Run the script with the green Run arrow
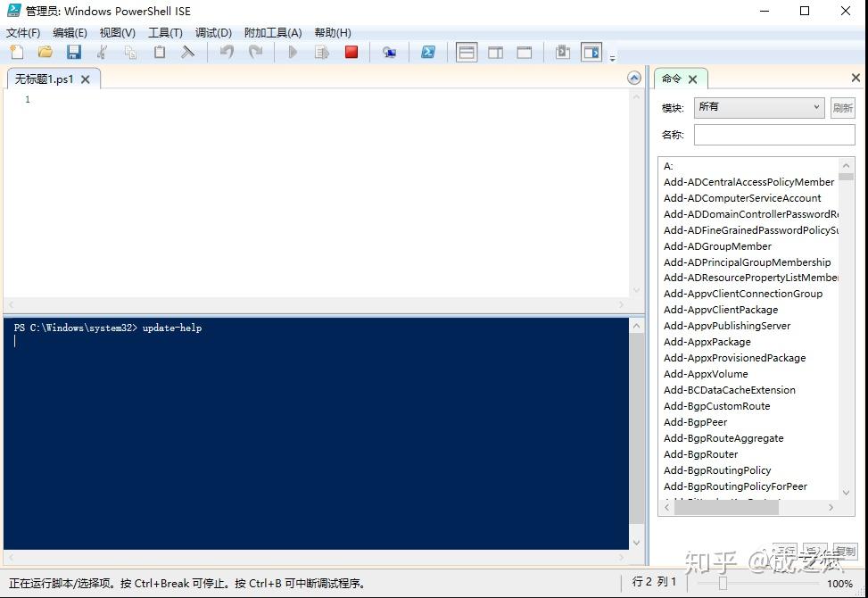Viewport: 868px width, 598px height. pyautogui.click(x=293, y=52)
